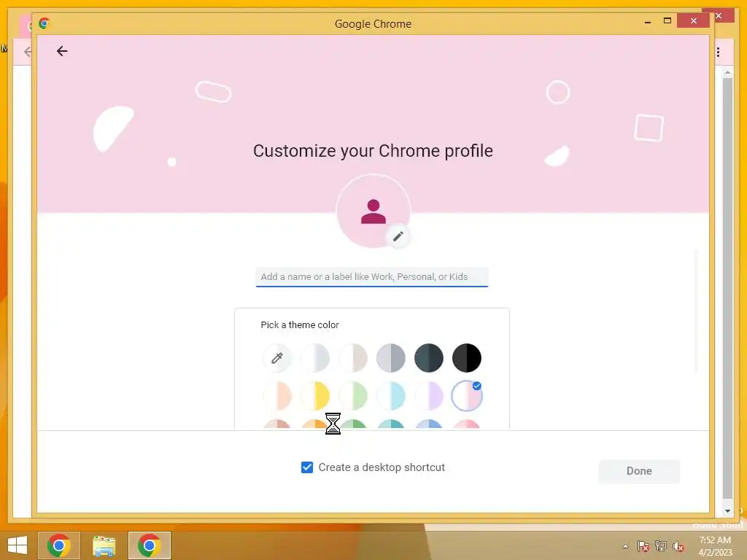Open the Windows Start button
Image resolution: width=747 pixels, height=560 pixels.
coord(18,545)
